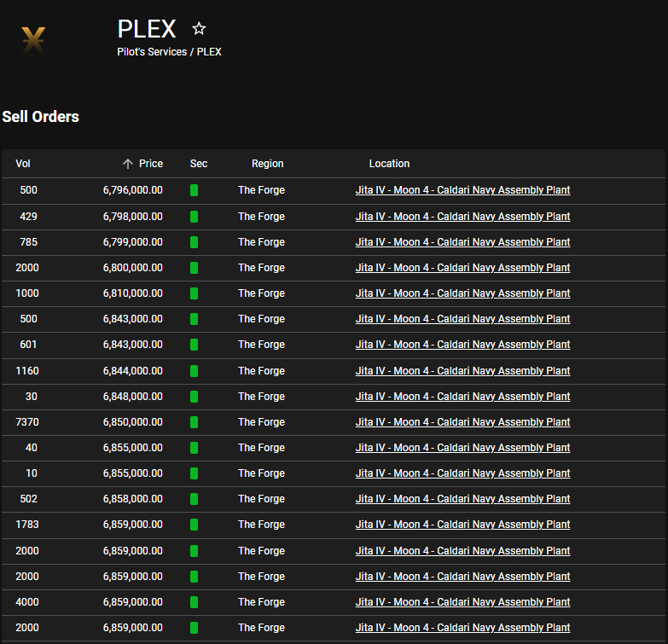Open Jita IV station link for 6,796,000.00 order

click(x=462, y=190)
